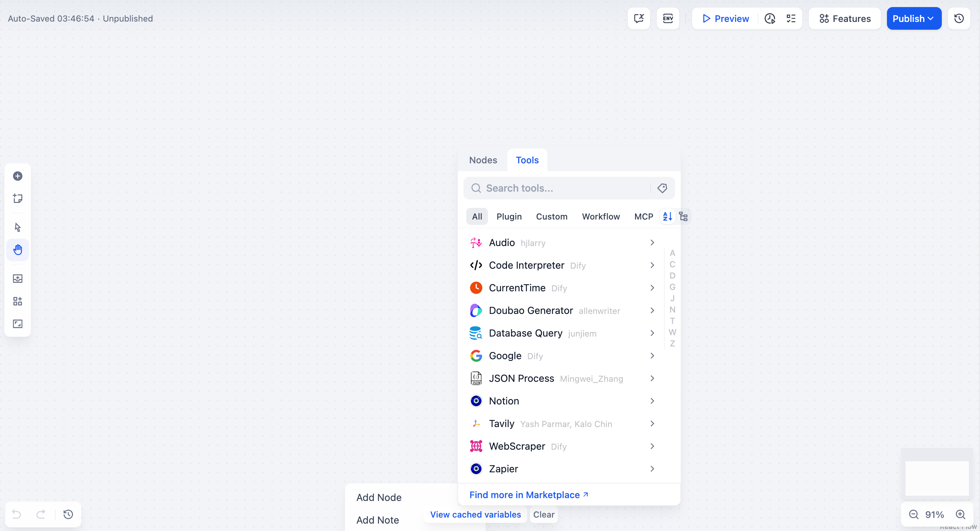The image size is (980, 531).
Task: Click the minimap thumbnail
Action: [936, 473]
